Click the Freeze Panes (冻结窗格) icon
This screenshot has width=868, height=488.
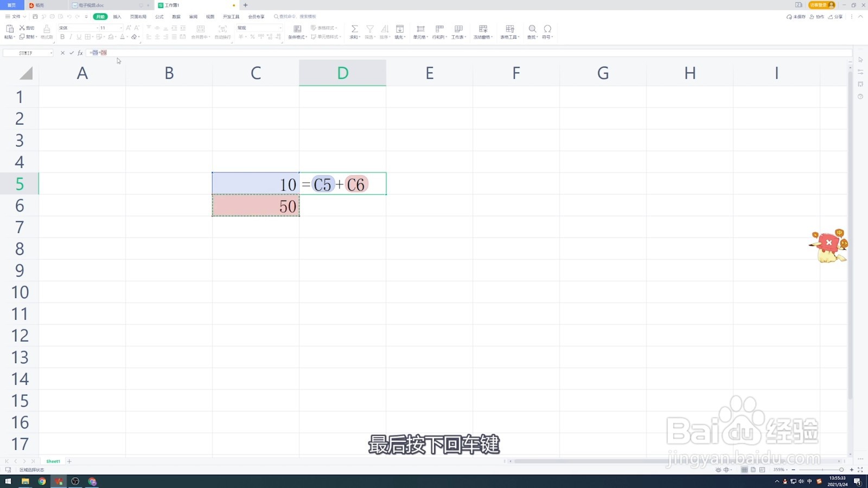tap(483, 29)
